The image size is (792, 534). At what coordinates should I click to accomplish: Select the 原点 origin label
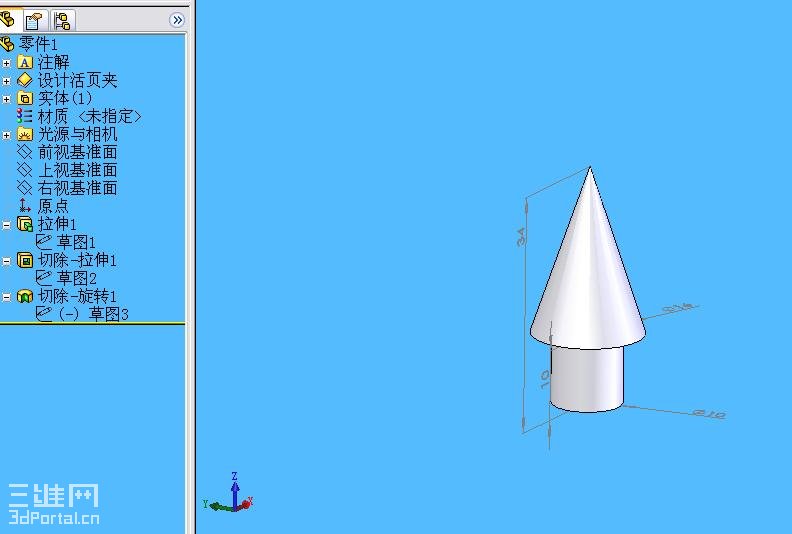(x=53, y=206)
